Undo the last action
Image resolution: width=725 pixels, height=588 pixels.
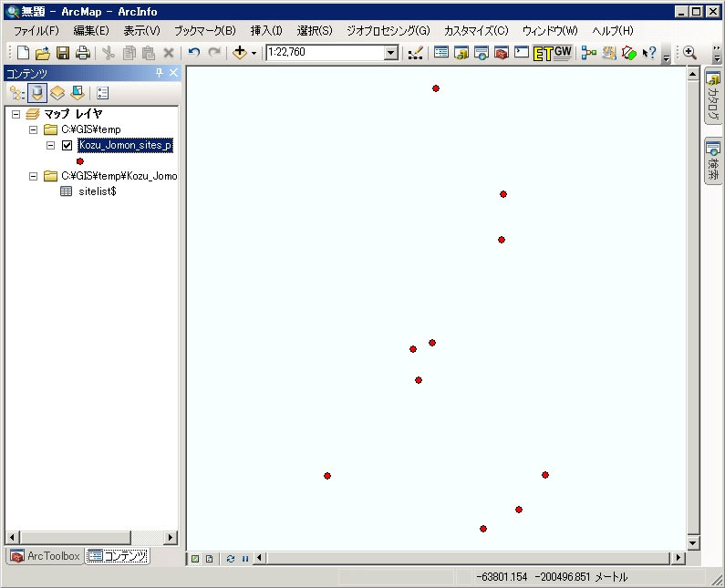click(194, 53)
